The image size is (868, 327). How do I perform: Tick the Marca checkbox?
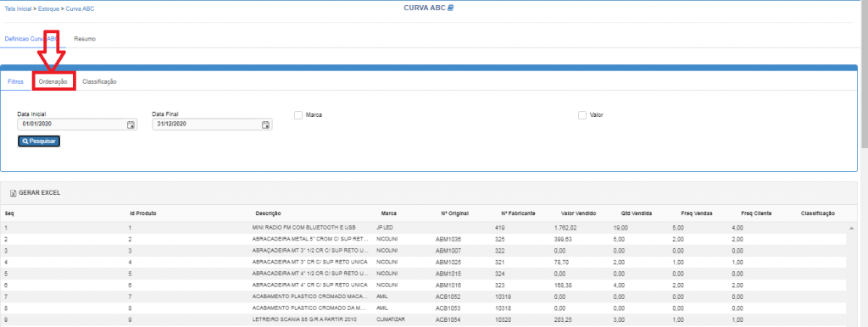pos(298,115)
